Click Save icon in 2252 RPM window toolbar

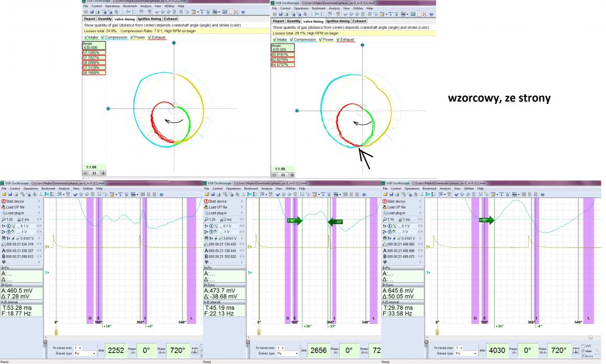[10, 194]
